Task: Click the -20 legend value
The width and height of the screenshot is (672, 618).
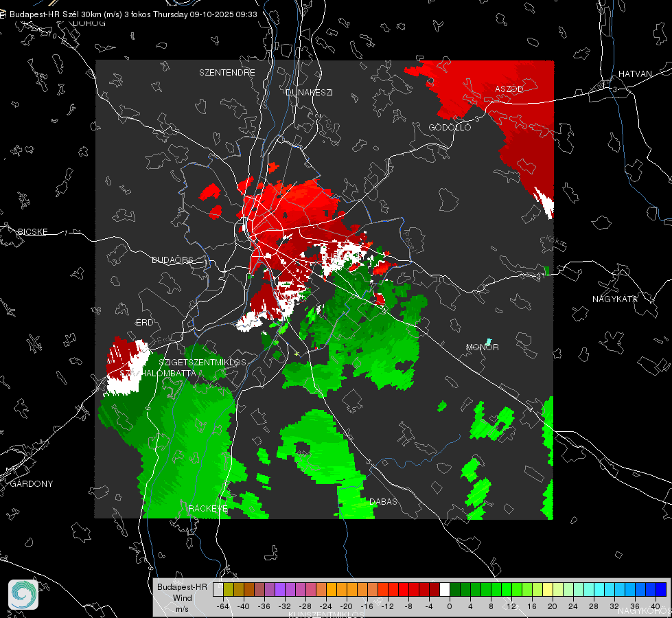Action: coord(346,606)
